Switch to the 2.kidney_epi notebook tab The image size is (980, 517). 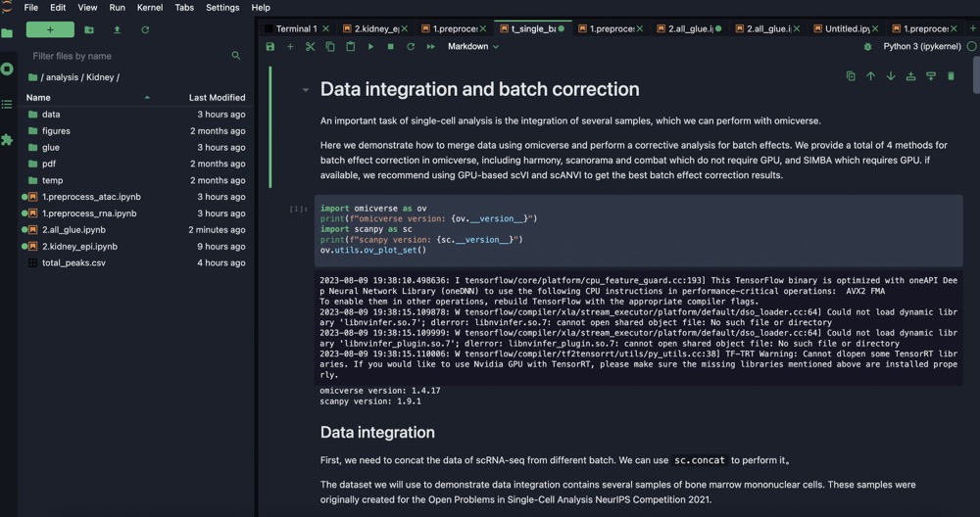375,28
